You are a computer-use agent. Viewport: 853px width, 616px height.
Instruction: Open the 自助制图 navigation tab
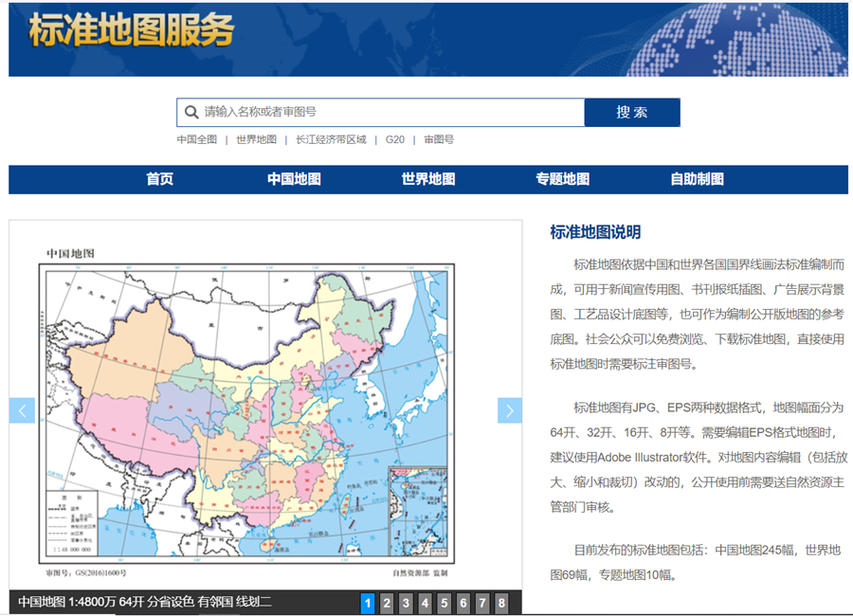click(x=697, y=179)
